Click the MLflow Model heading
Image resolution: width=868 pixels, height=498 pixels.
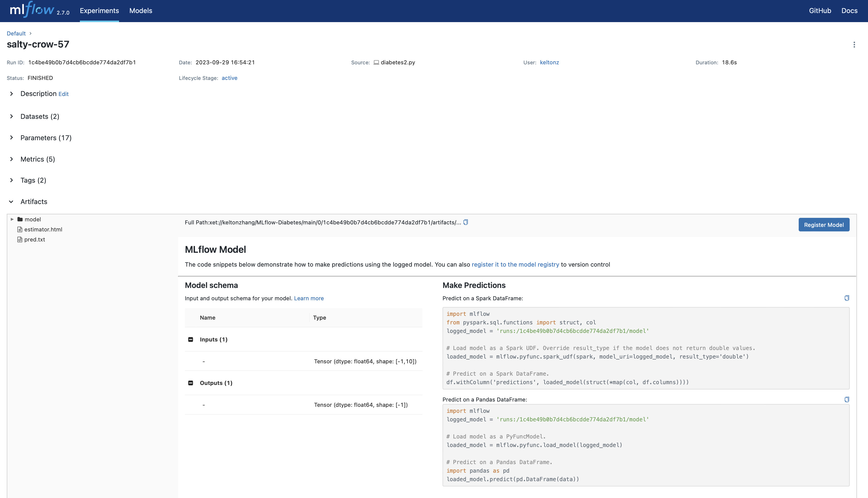pyautogui.click(x=215, y=249)
